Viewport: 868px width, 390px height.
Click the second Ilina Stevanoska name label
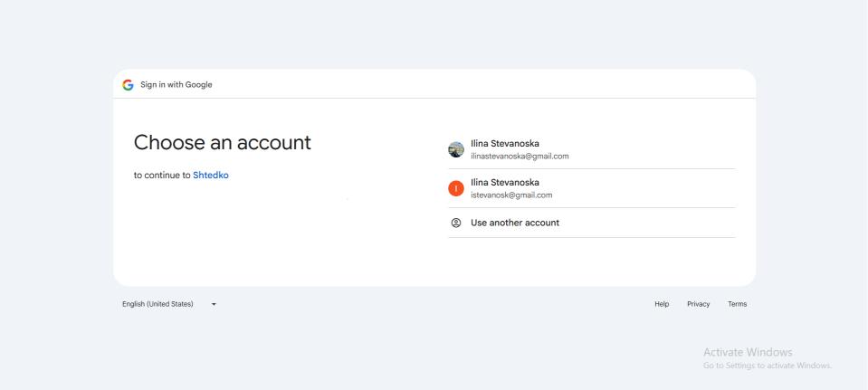pos(505,182)
